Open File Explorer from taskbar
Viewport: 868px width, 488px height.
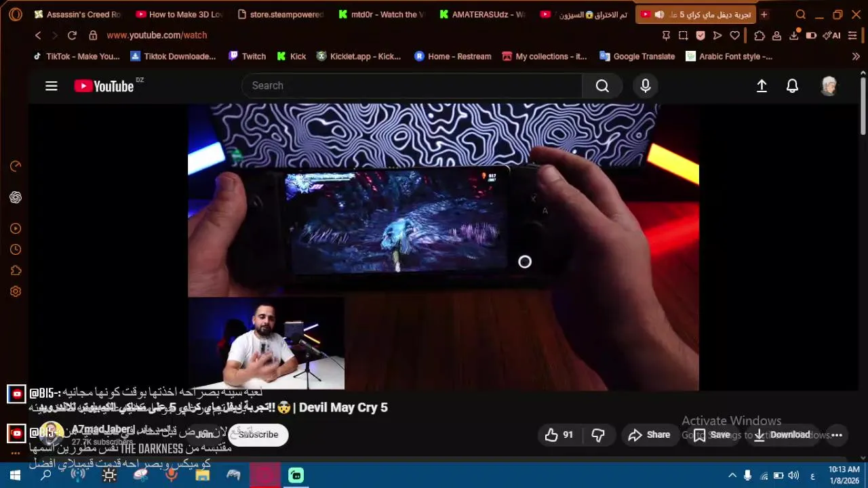pyautogui.click(x=202, y=476)
